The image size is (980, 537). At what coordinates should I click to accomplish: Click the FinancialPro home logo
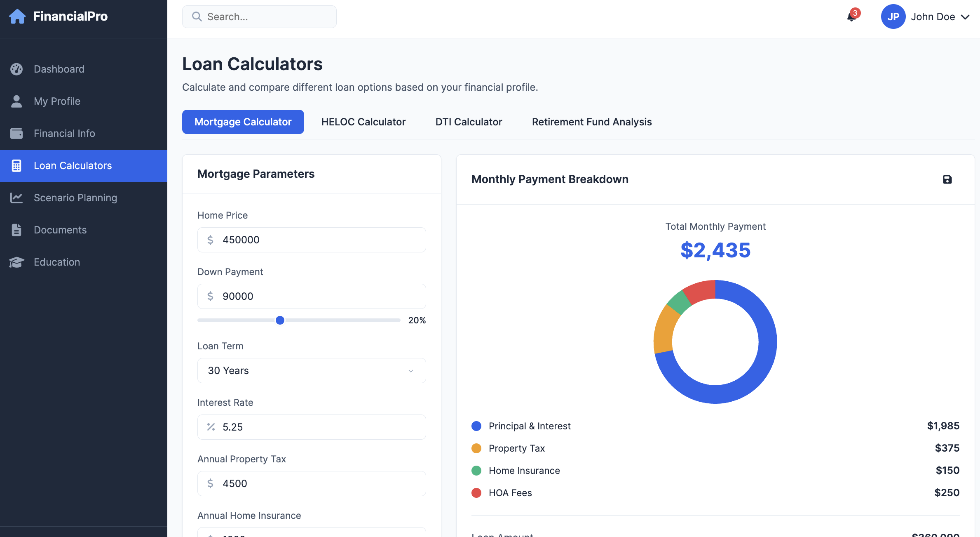click(x=17, y=16)
